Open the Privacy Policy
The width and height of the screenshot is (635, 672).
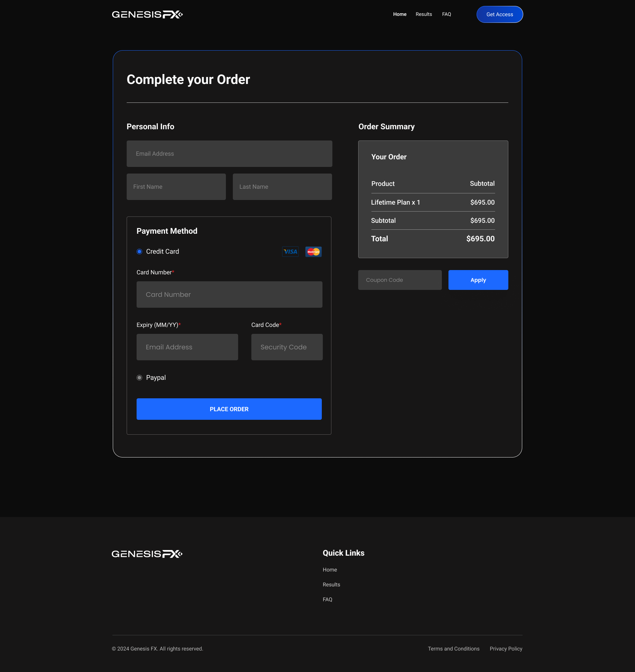pos(506,648)
